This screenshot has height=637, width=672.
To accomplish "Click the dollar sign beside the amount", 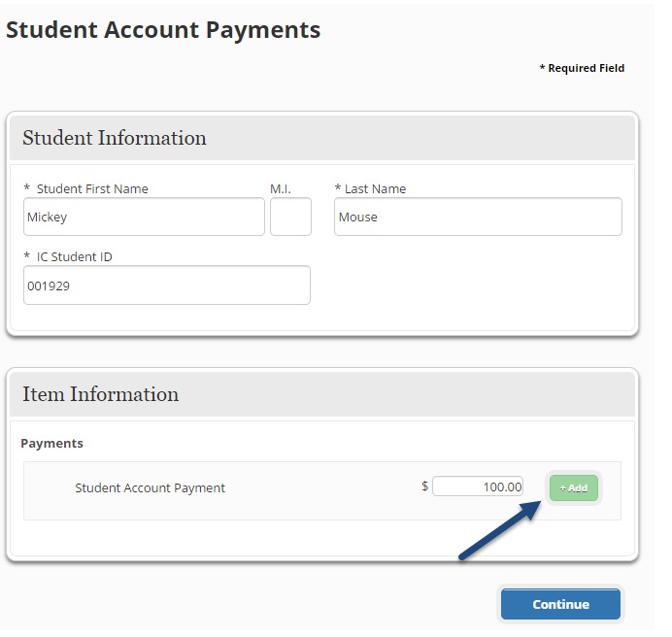I will 425,486.
